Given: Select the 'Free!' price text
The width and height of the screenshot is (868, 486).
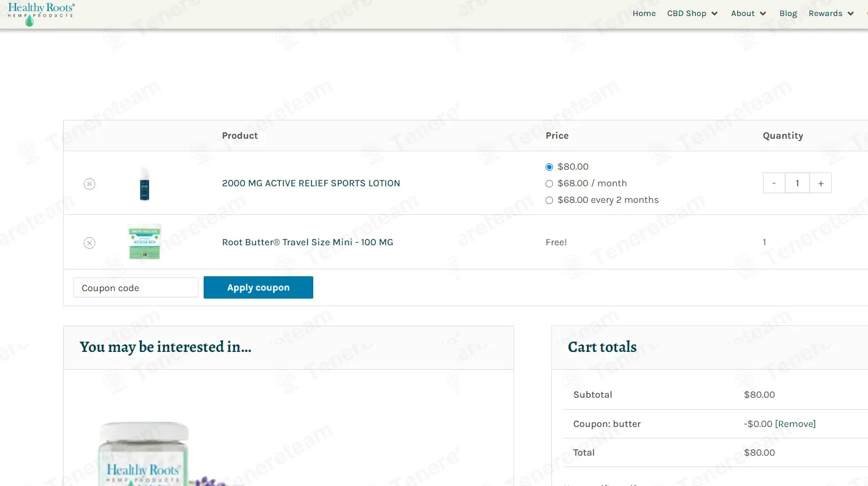Looking at the screenshot, I should click(x=556, y=242).
